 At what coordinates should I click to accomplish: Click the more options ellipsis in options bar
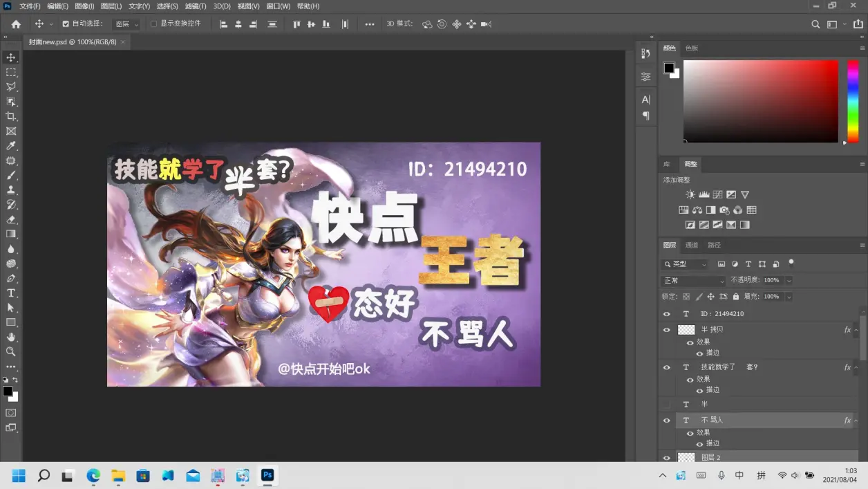(370, 24)
